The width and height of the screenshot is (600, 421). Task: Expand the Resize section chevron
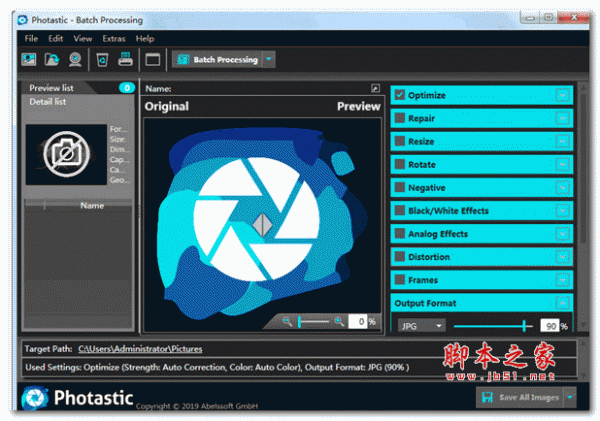(562, 141)
